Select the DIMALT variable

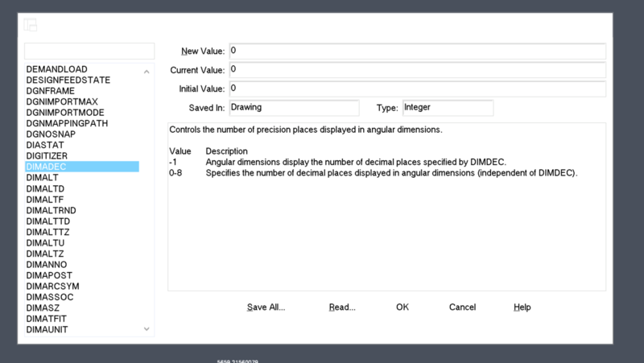click(42, 177)
